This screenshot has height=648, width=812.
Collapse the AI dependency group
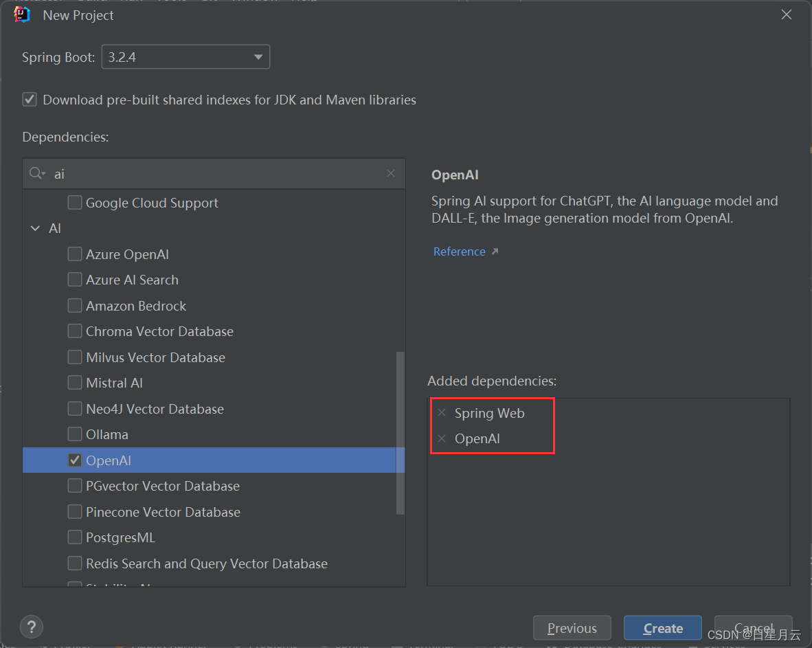coord(35,228)
